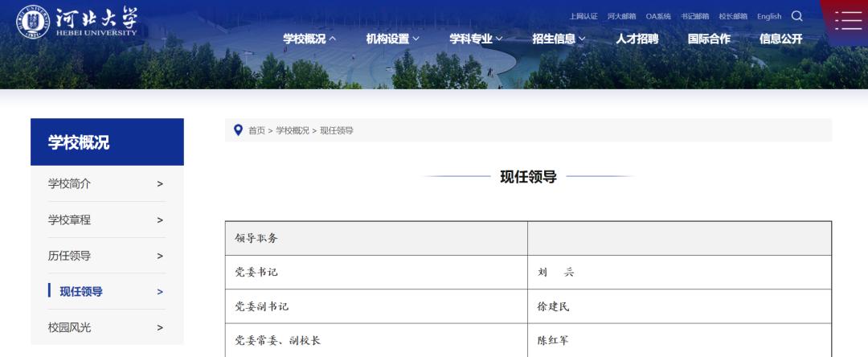The image size is (868, 357).
Task: Open 信息公开 in top navigation
Action: click(781, 39)
